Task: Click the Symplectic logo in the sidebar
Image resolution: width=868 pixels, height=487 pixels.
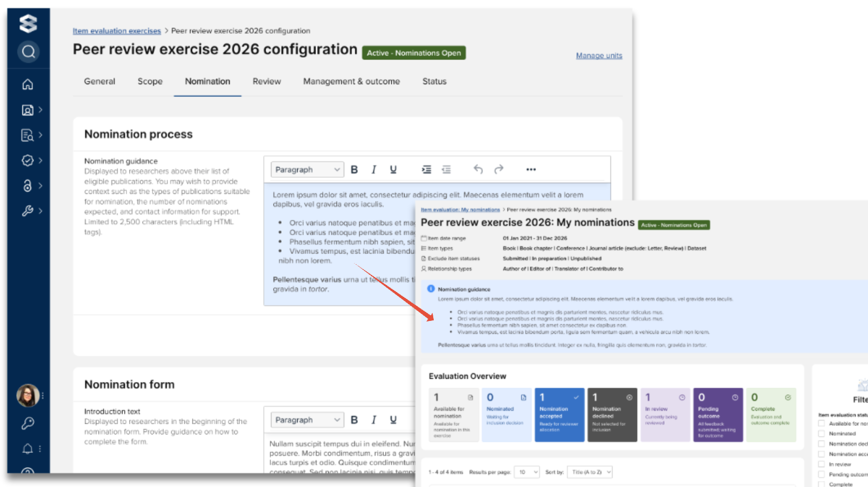Action: 28,24
